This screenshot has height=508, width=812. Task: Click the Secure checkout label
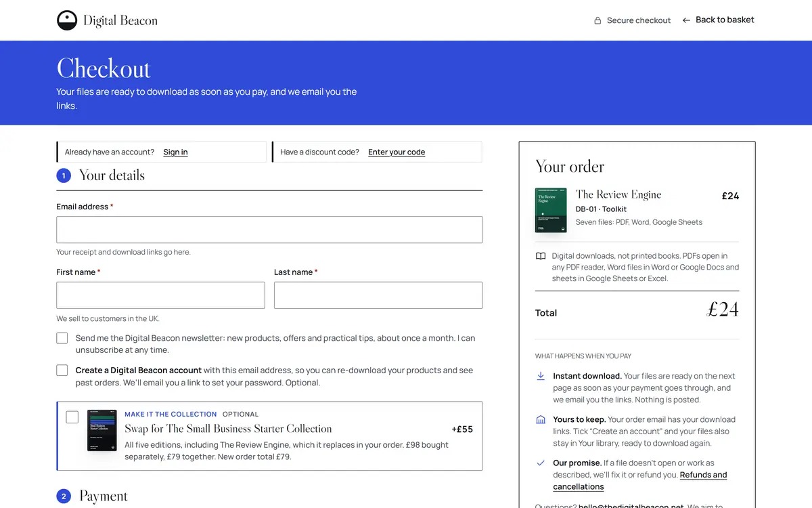point(639,20)
